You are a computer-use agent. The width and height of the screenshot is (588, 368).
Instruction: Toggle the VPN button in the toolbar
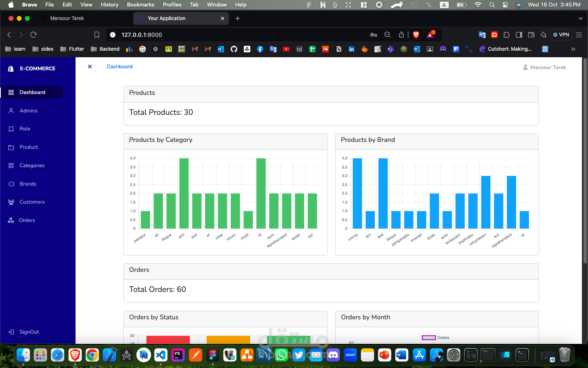[x=561, y=35]
